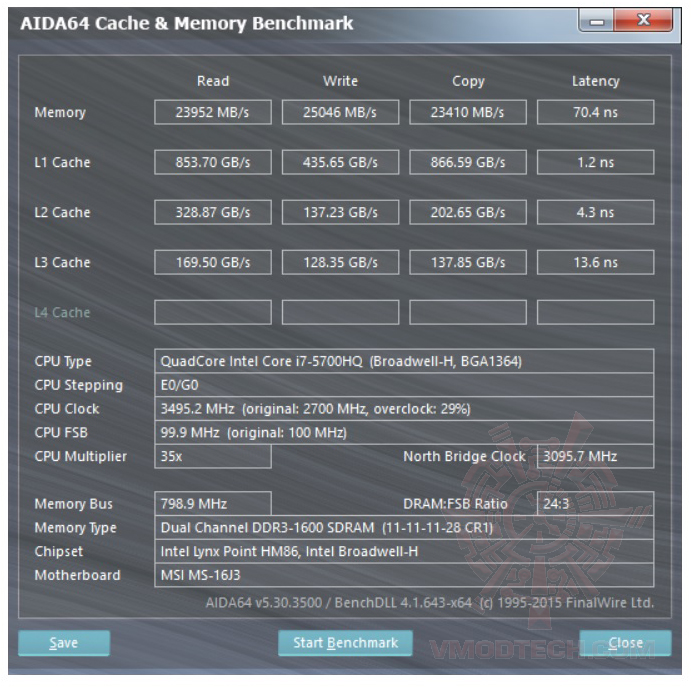This screenshot has width=692, height=687.
Task: Click the CPU Clock value 3495.2 MHz
Action: [x=404, y=409]
